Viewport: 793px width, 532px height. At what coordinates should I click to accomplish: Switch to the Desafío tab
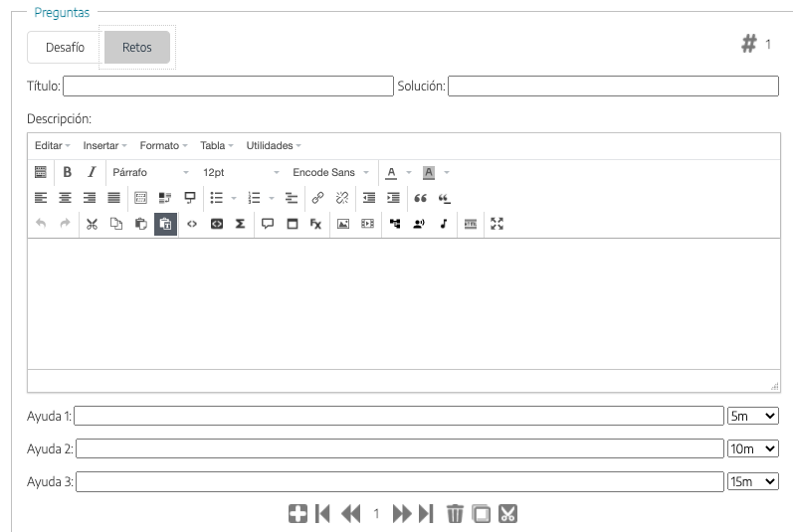65,47
